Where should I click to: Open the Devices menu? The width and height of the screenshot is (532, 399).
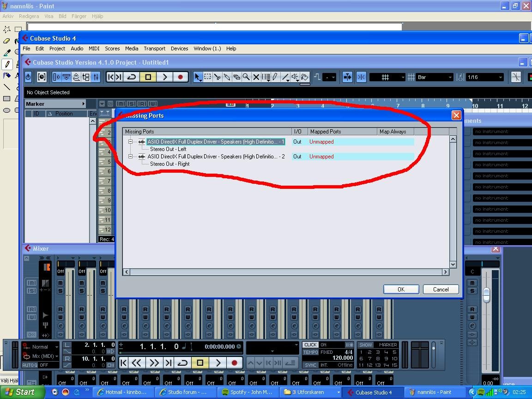point(179,48)
